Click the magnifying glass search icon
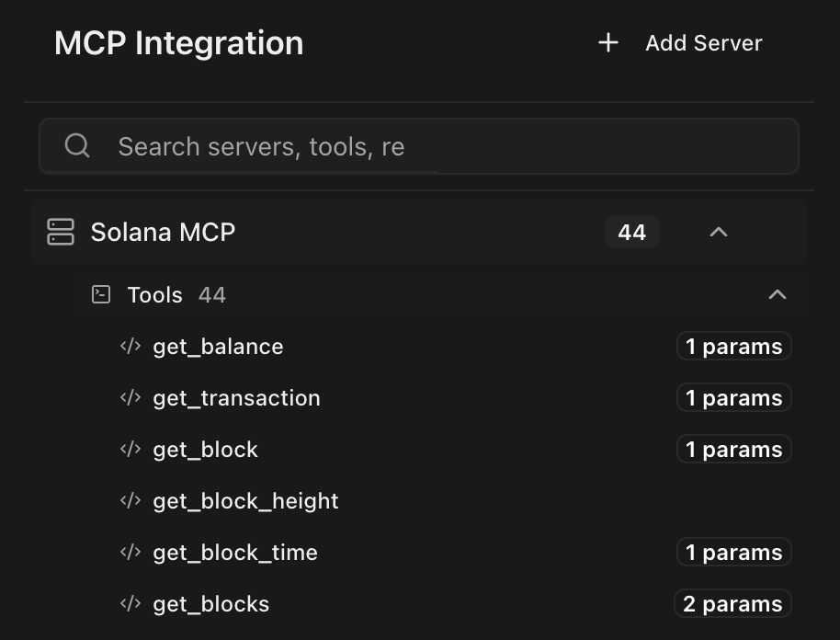 pos(78,146)
